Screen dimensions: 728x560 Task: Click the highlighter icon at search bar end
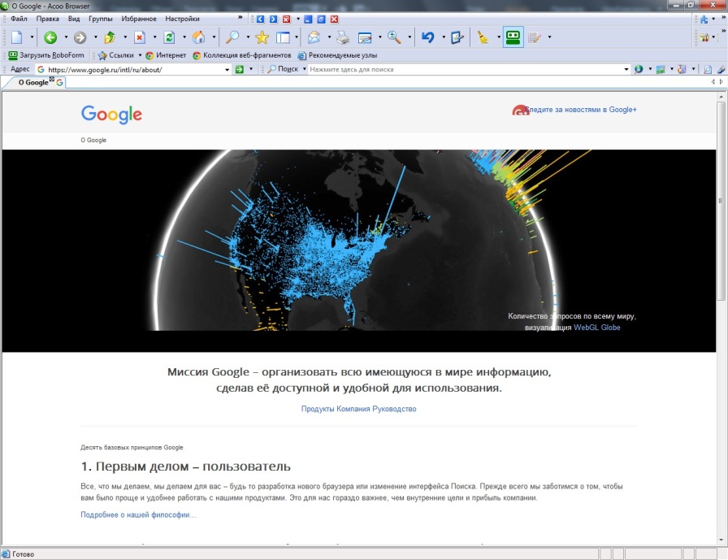tap(721, 69)
